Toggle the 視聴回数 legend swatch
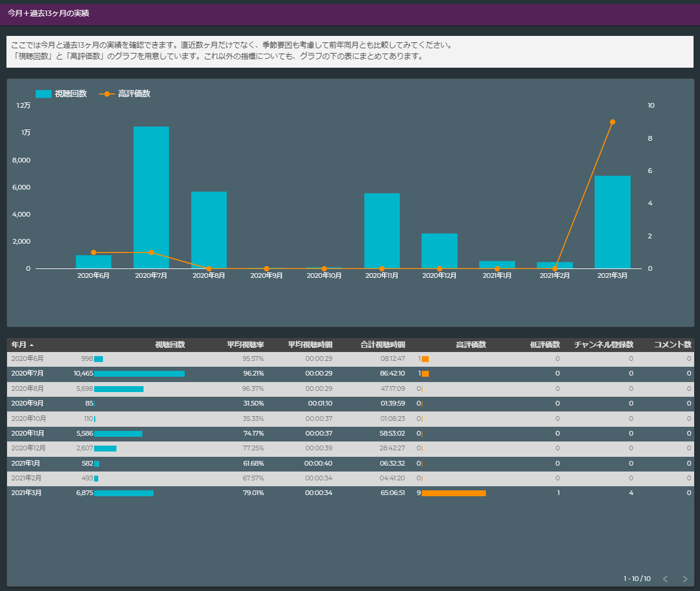The width and height of the screenshot is (700, 591). 44,94
